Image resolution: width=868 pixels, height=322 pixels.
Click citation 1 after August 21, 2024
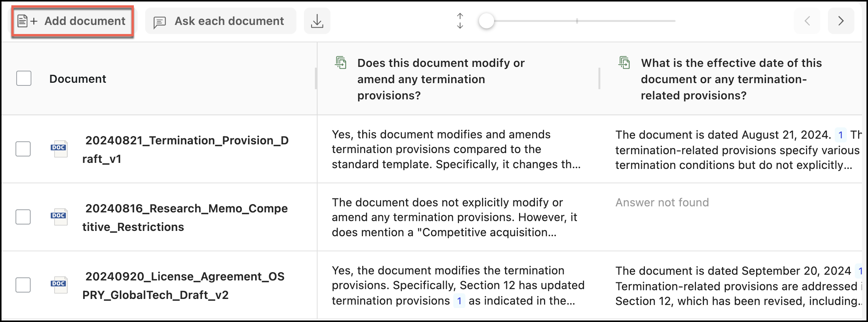[840, 135]
